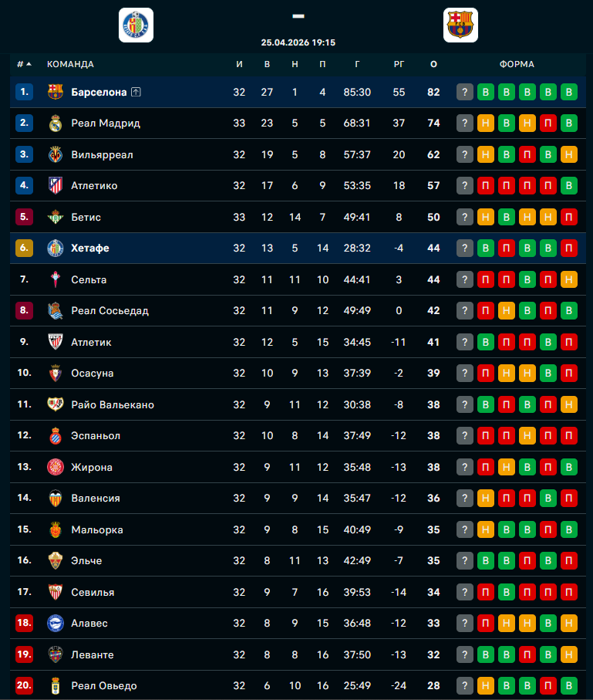Open the Атлетико team link

coord(94,185)
